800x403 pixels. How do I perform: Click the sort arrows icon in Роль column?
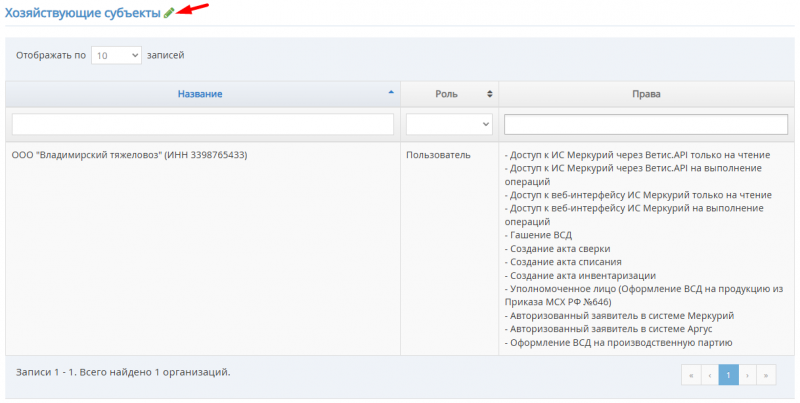click(x=489, y=94)
